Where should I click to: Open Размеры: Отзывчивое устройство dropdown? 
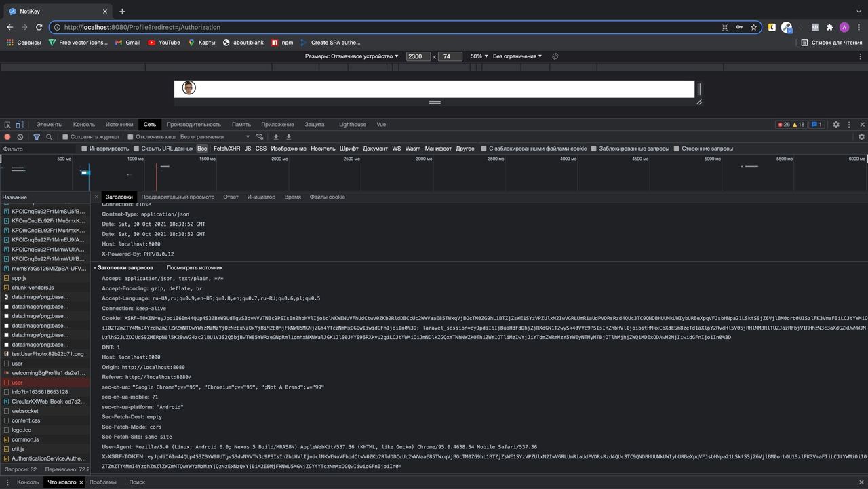[352, 56]
